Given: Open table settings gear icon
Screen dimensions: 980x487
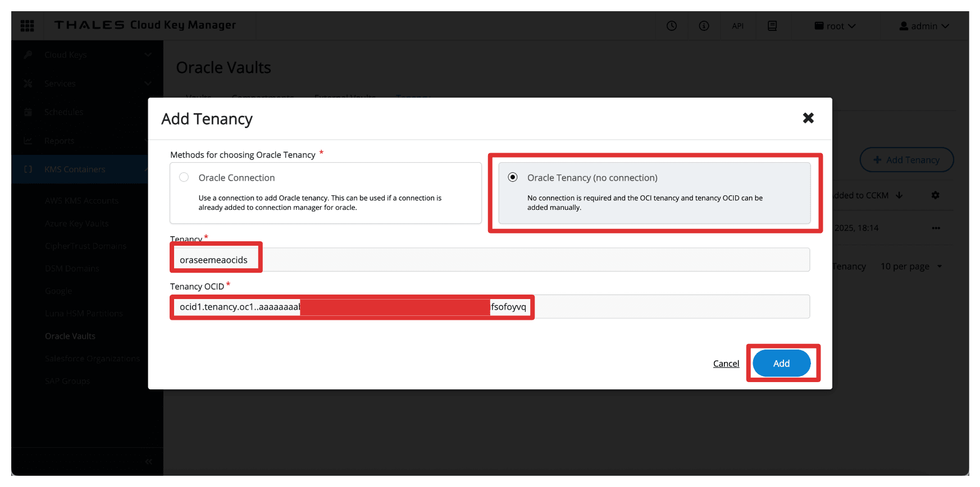Looking at the screenshot, I should point(935,195).
